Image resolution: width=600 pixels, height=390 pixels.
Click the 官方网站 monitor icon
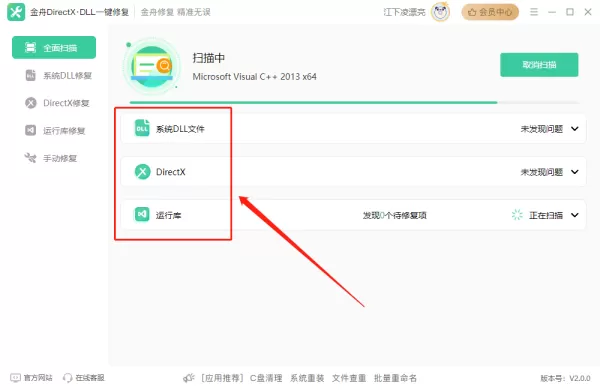click(15, 378)
